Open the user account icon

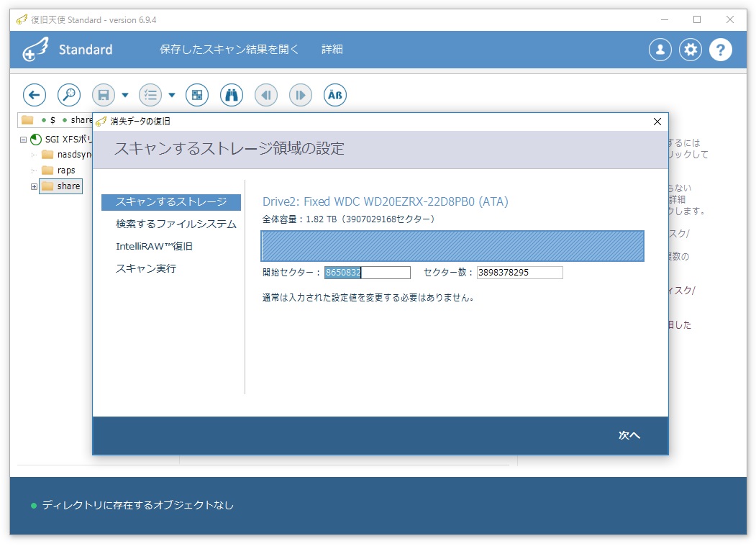click(660, 50)
